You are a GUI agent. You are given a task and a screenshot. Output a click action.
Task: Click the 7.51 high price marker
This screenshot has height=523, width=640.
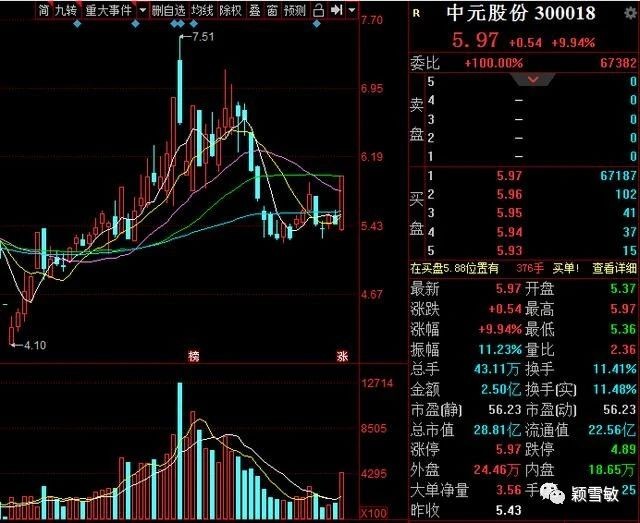pyautogui.click(x=203, y=37)
